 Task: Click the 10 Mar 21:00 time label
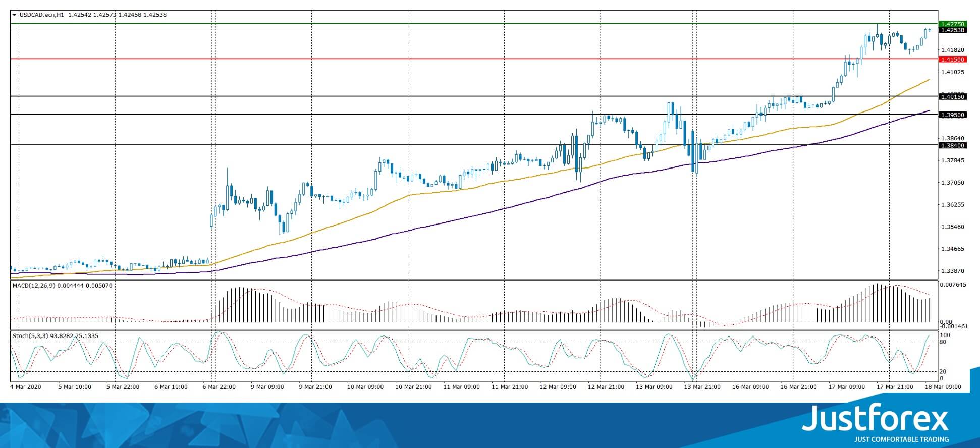click(413, 387)
